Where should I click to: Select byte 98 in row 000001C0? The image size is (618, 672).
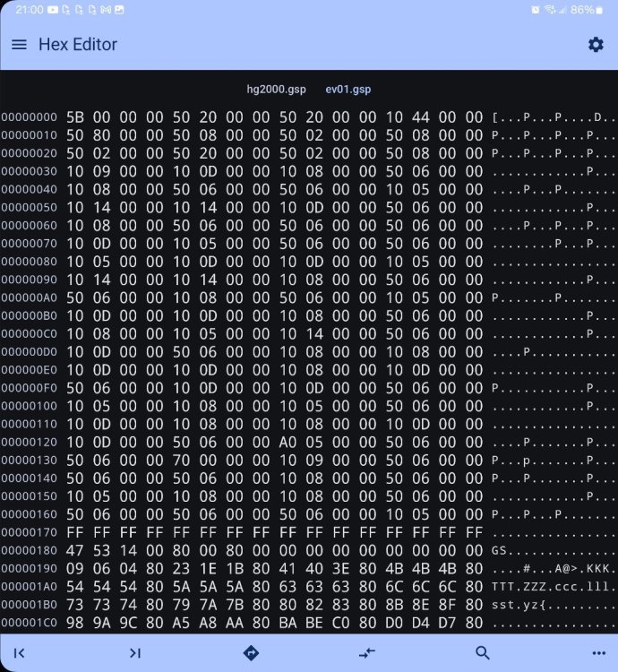click(x=75, y=623)
